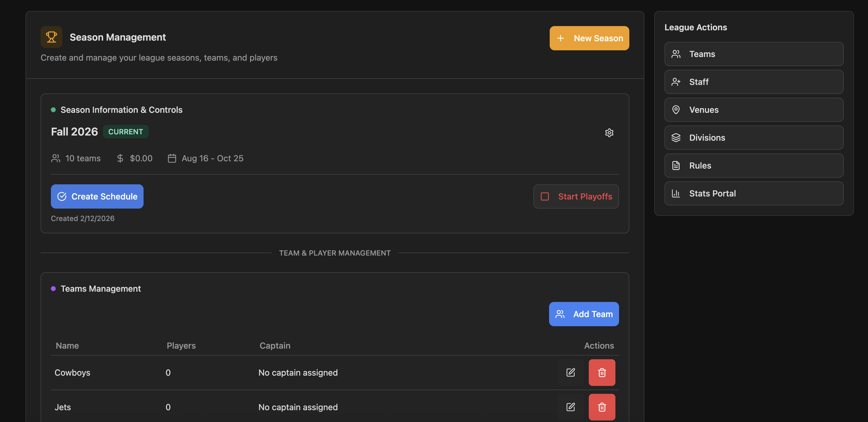Click the teams icon beside 10 teams count

[x=56, y=158]
